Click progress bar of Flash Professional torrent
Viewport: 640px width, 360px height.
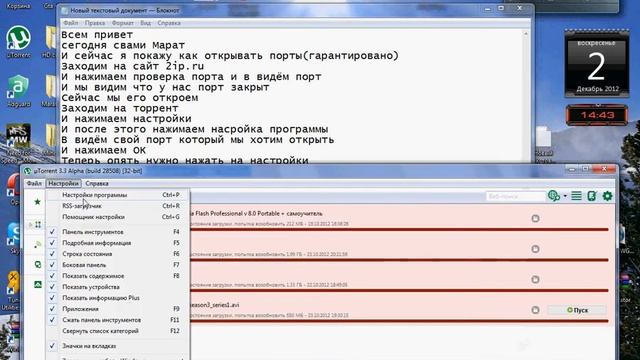pos(399,230)
